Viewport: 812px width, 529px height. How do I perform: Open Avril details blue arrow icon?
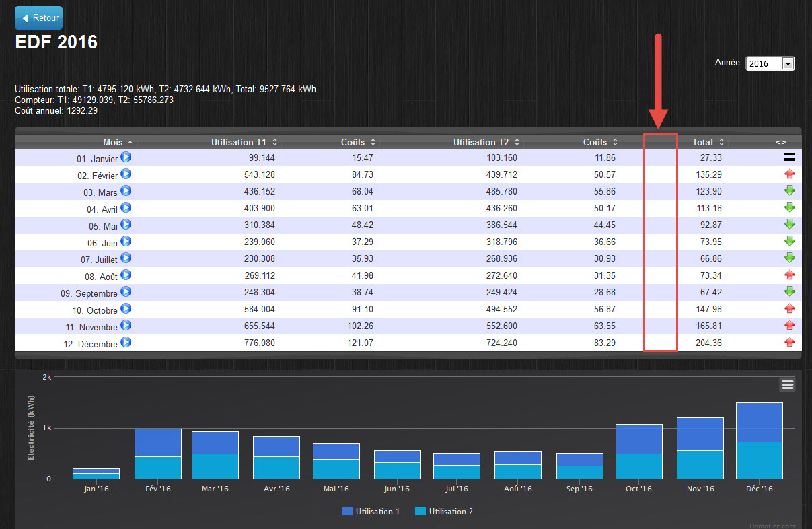click(126, 208)
